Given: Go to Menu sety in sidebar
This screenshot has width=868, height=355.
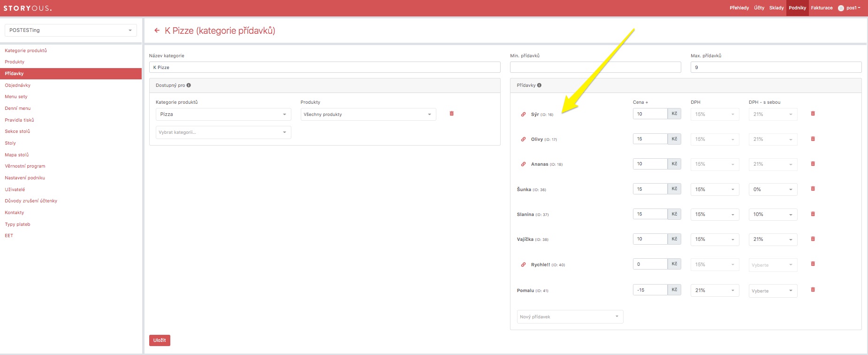Looking at the screenshot, I should point(16,97).
